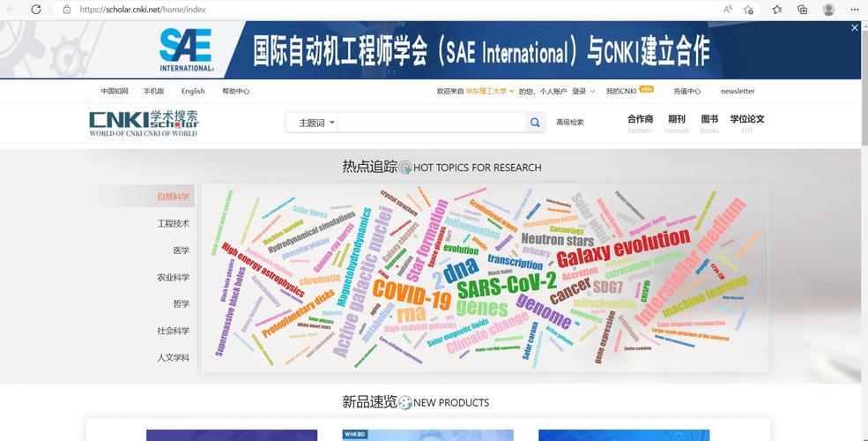The width and height of the screenshot is (868, 441).
Task: Click the browser refresh icon
Action: click(36, 10)
